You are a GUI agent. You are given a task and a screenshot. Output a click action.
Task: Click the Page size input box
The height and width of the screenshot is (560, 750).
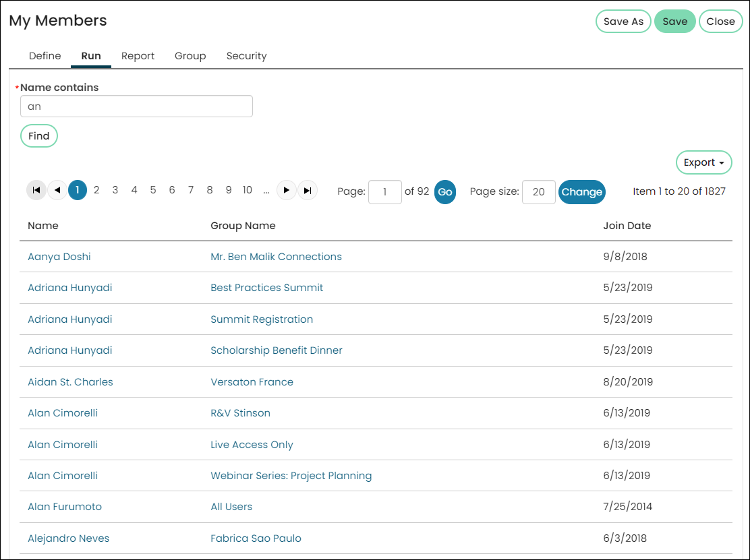tap(539, 192)
